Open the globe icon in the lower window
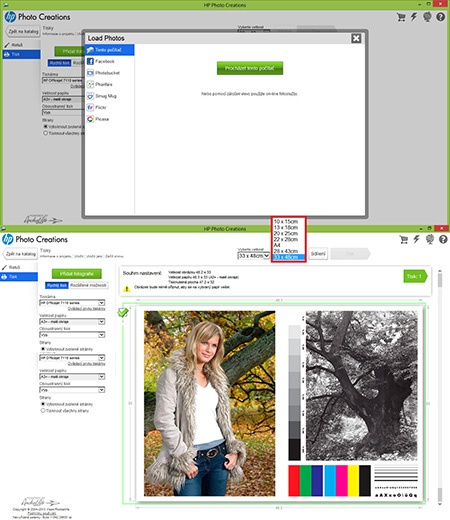 click(430, 239)
